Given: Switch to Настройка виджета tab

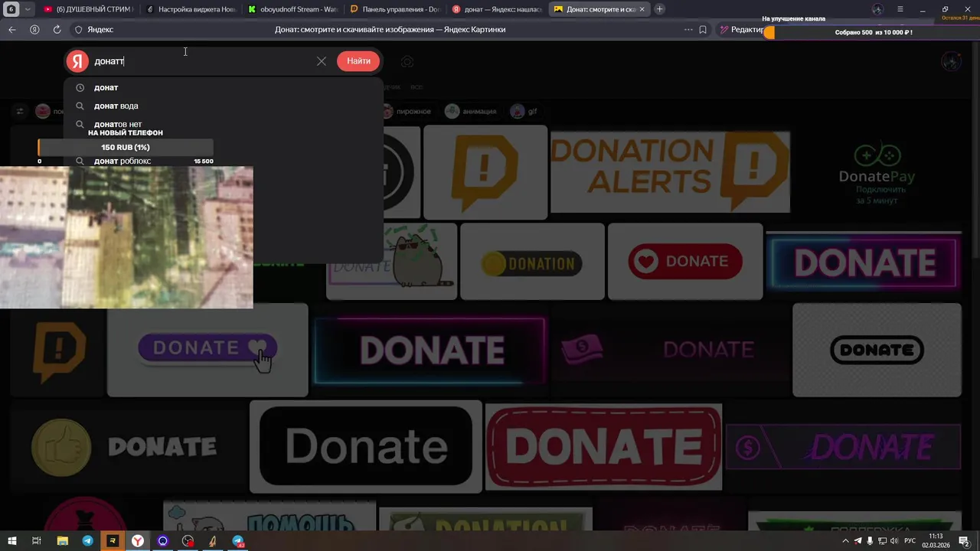Looking at the screenshot, I should tap(190, 9).
